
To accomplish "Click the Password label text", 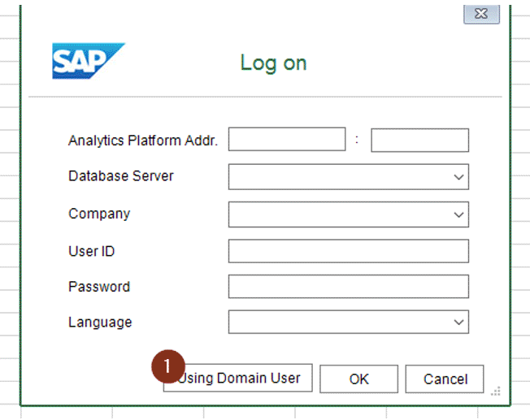I will (x=99, y=287).
